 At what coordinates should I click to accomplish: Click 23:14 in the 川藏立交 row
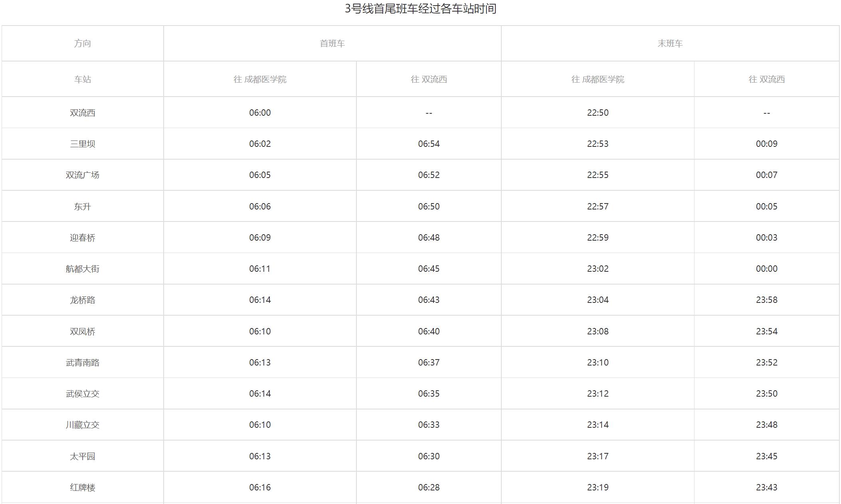pyautogui.click(x=598, y=425)
